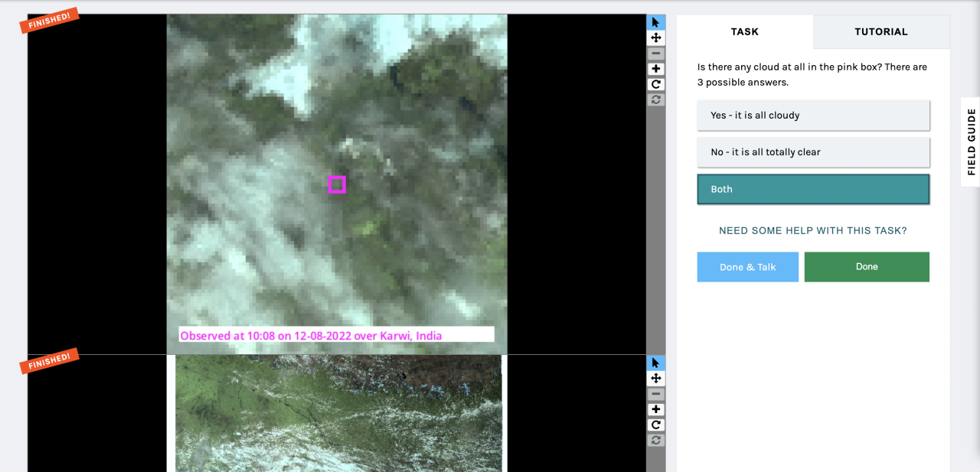Click the Done & Talk button
980x472 pixels.
(x=747, y=267)
